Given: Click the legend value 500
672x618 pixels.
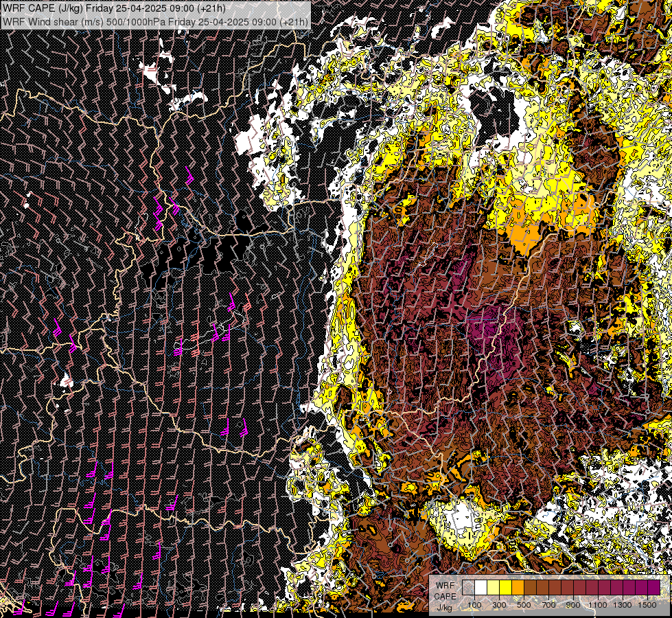Looking at the screenshot, I should [524, 605].
